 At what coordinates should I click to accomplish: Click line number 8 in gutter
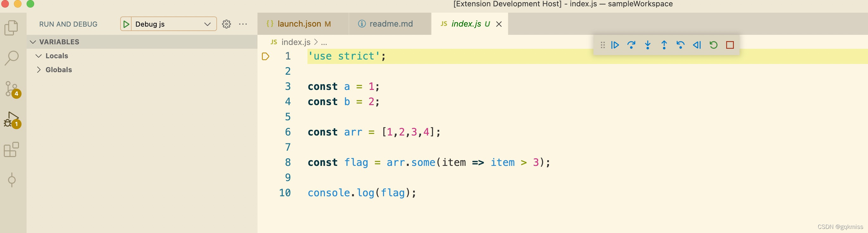click(x=288, y=162)
